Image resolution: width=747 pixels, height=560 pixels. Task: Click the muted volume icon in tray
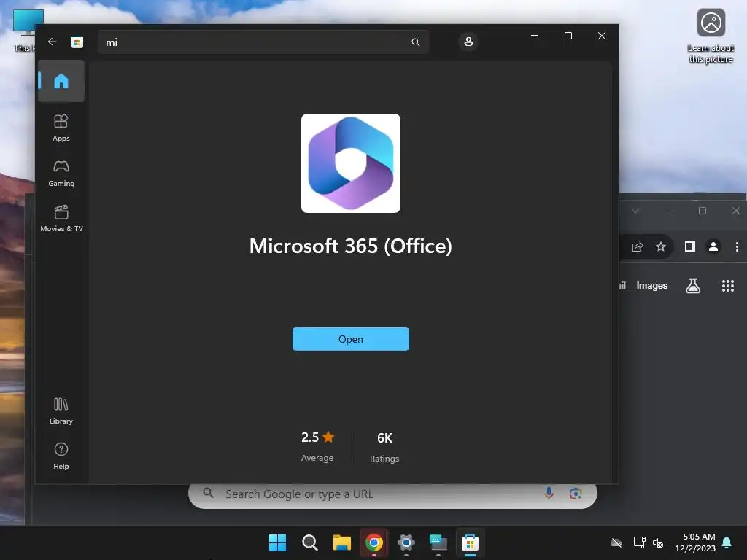click(x=658, y=542)
